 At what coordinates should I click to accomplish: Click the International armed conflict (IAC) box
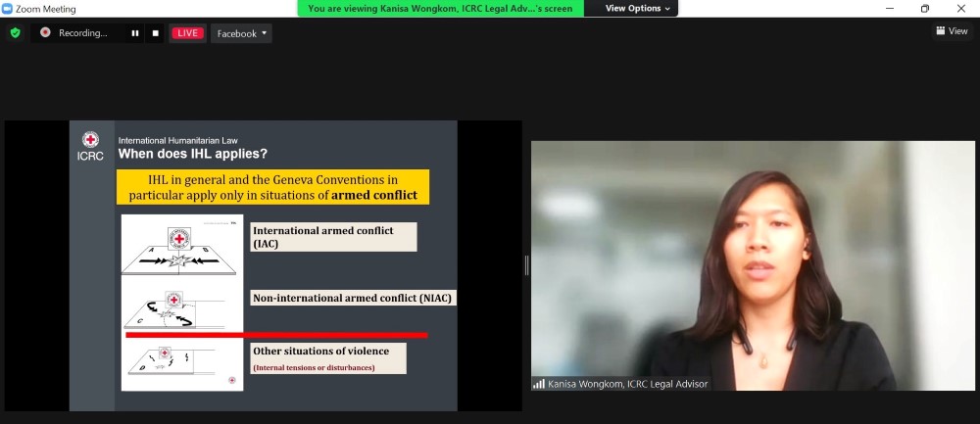point(333,236)
